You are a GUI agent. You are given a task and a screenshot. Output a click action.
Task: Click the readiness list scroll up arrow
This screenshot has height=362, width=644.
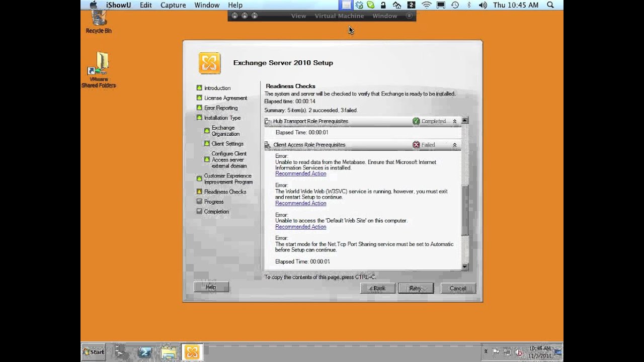point(465,121)
